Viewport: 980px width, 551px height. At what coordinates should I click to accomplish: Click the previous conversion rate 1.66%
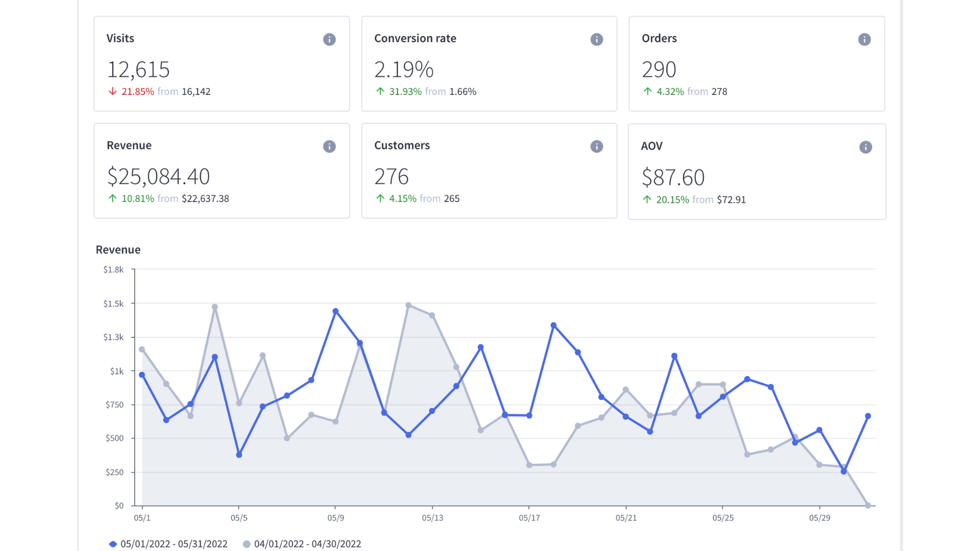point(462,91)
